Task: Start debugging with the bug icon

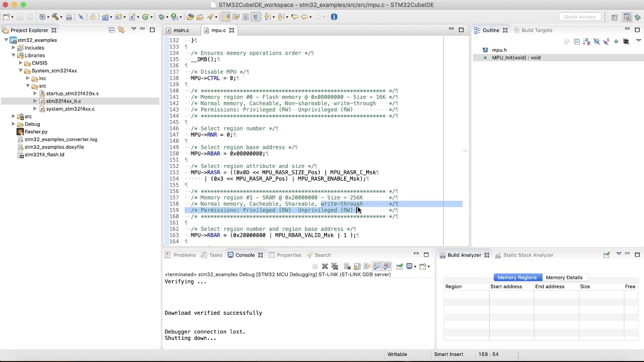Action: [x=161, y=17]
